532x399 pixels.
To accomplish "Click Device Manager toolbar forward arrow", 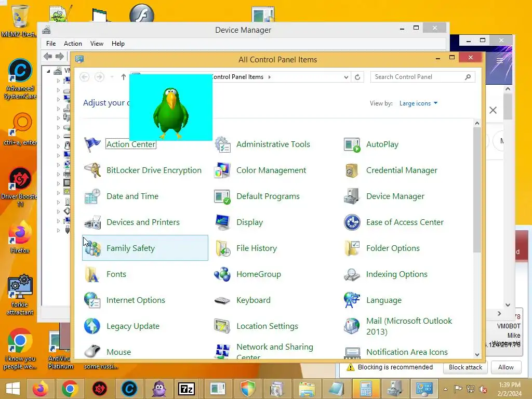I will pyautogui.click(x=60, y=56).
